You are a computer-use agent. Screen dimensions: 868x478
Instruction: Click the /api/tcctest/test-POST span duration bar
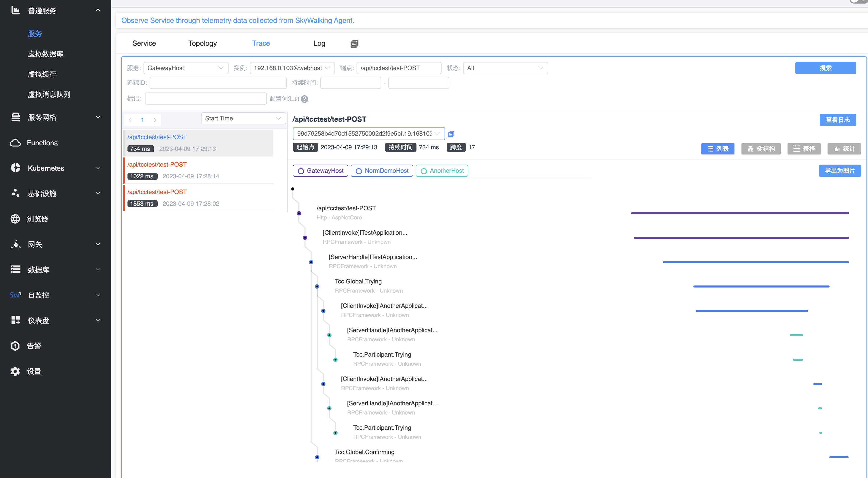[x=740, y=213]
